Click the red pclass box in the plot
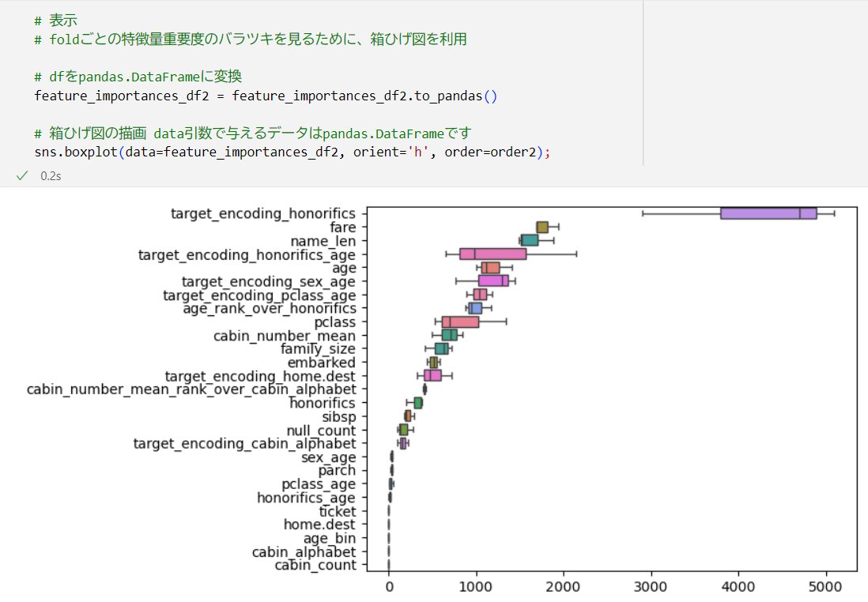The height and width of the screenshot is (602, 868). [x=460, y=322]
